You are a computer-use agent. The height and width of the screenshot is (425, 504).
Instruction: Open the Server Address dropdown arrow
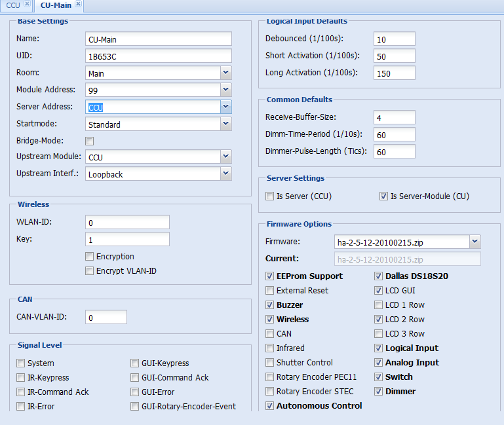(x=226, y=107)
